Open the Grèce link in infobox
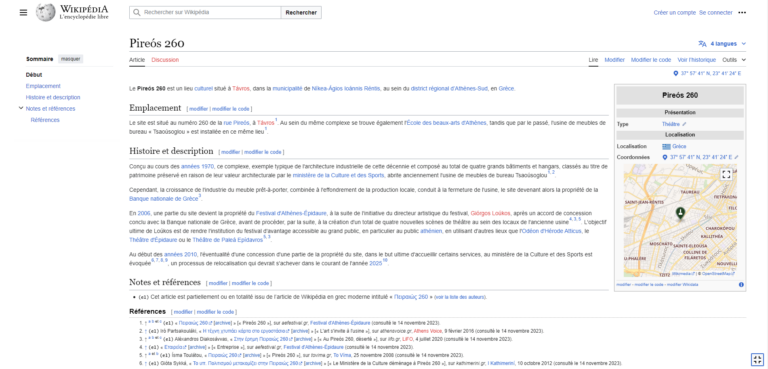Viewport: 768px width, 369px height. [x=679, y=147]
